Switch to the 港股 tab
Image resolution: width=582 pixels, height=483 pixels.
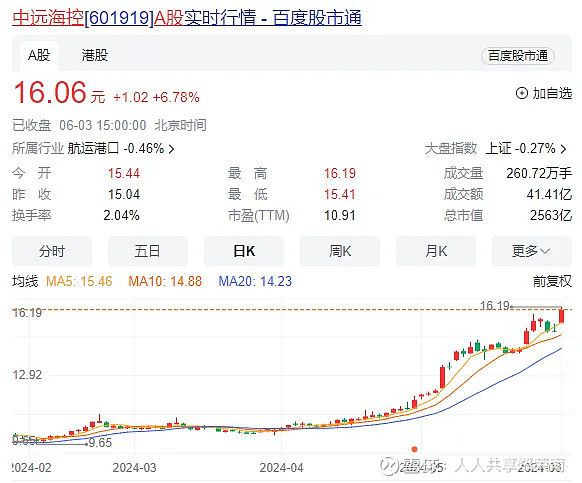(x=95, y=55)
